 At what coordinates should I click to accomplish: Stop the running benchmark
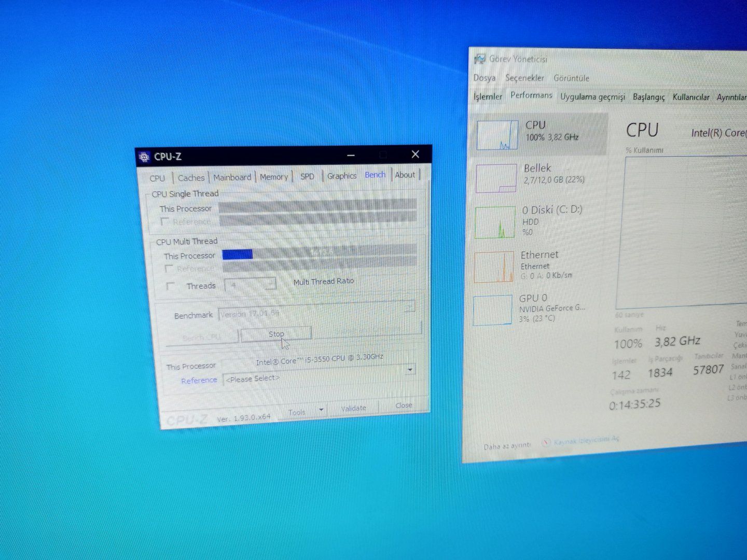pyautogui.click(x=276, y=334)
